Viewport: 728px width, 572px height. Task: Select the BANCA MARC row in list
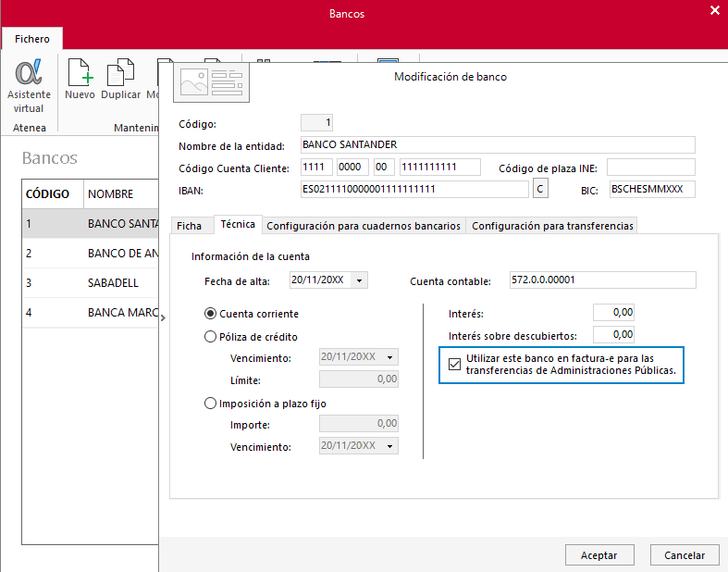point(91,313)
